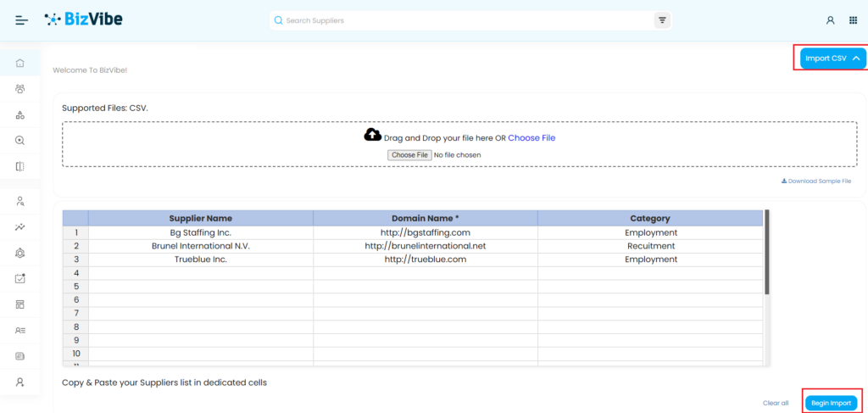Click the Clear all link
The image size is (868, 413).
pyautogui.click(x=775, y=403)
